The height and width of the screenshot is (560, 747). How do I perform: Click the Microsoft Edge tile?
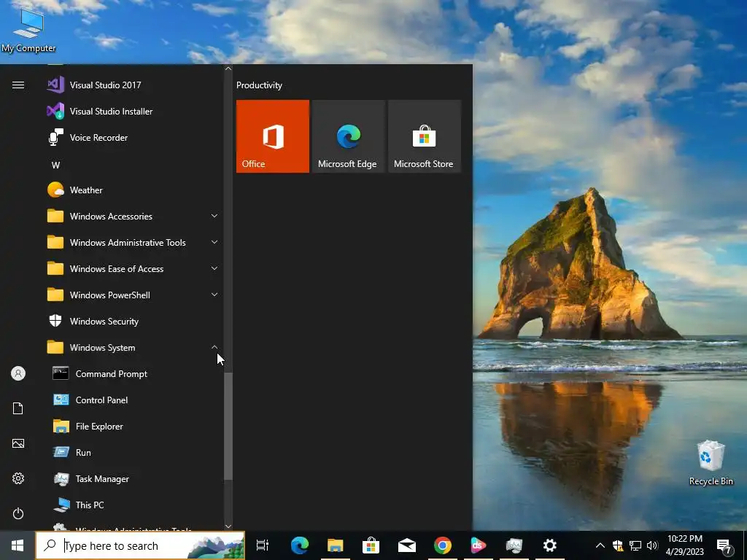click(x=348, y=136)
